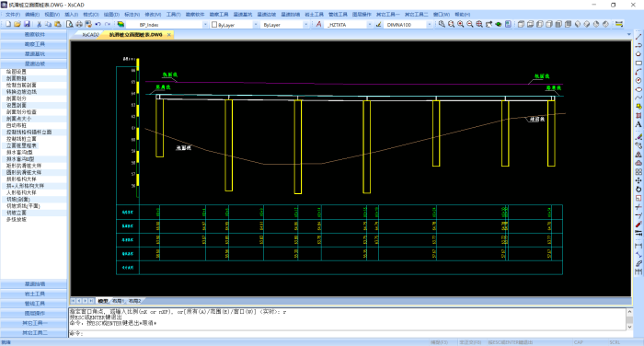Expand the 岩土工具 panel in left sidebar
The image size is (644, 346).
coord(34,294)
